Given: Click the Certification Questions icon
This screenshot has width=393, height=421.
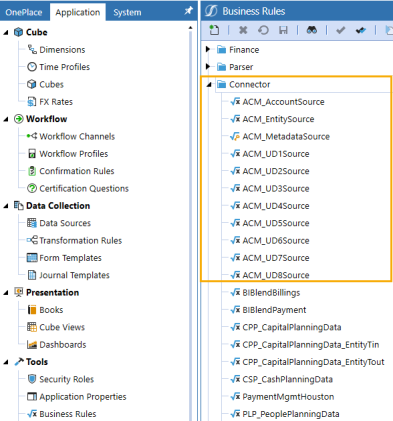Looking at the screenshot, I should click(32, 188).
